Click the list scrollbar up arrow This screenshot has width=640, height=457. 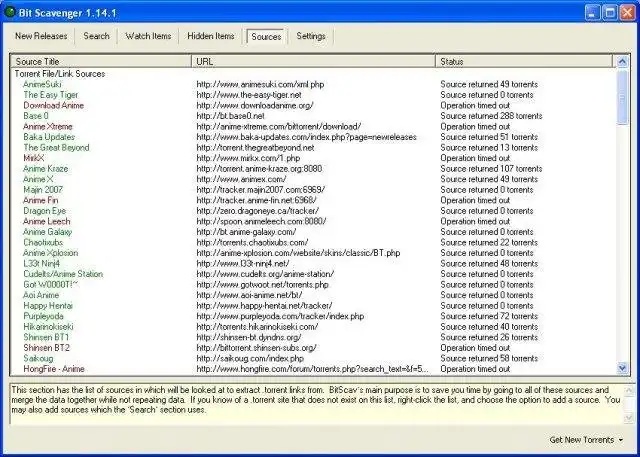(x=622, y=62)
